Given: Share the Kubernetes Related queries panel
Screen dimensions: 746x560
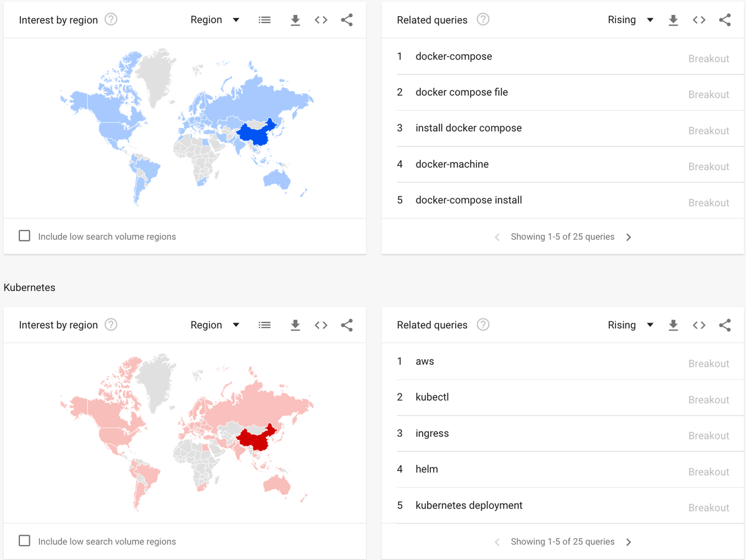Looking at the screenshot, I should coord(725,324).
